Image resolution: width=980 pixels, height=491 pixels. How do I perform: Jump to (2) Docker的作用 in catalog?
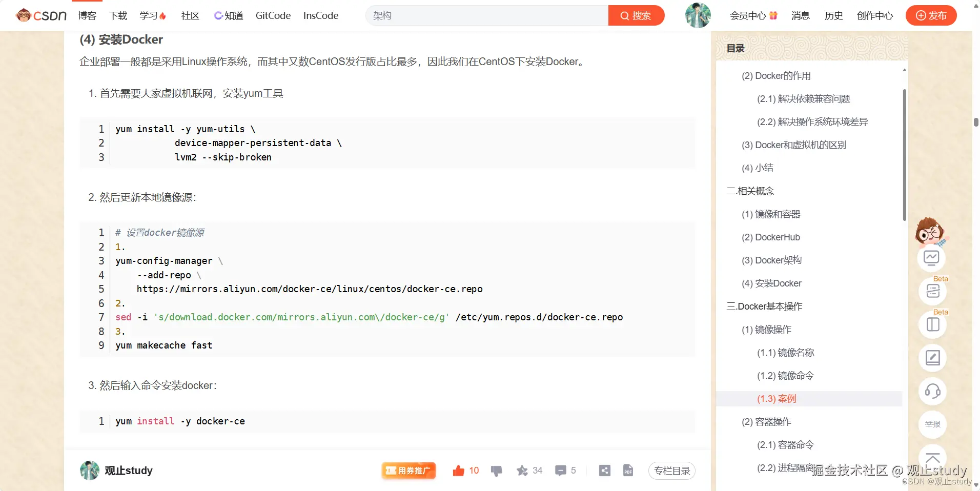pos(776,76)
